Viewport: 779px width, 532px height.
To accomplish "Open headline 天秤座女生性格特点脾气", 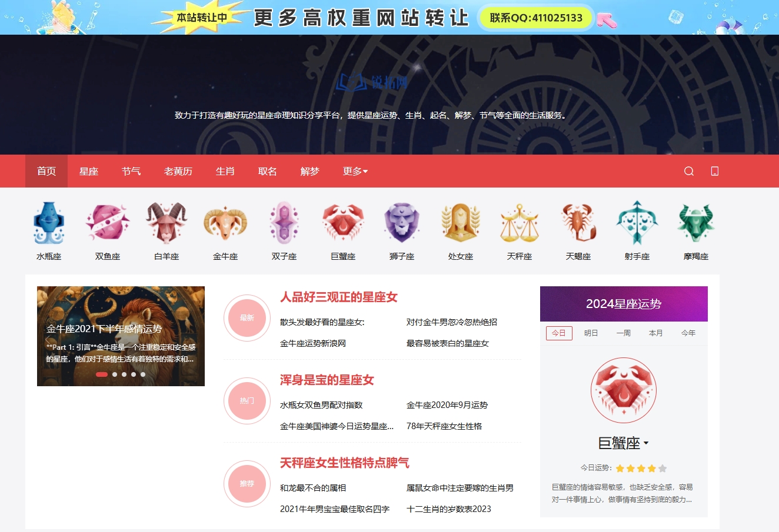I will (x=345, y=463).
